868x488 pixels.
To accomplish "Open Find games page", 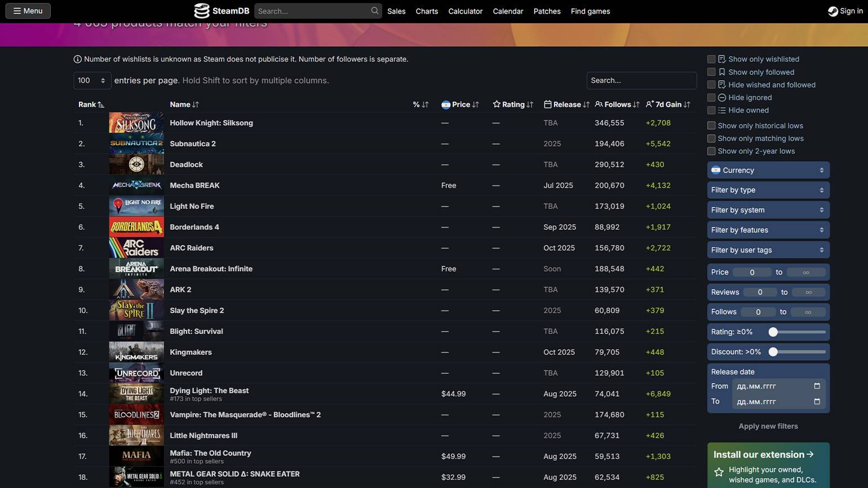I will tap(590, 11).
